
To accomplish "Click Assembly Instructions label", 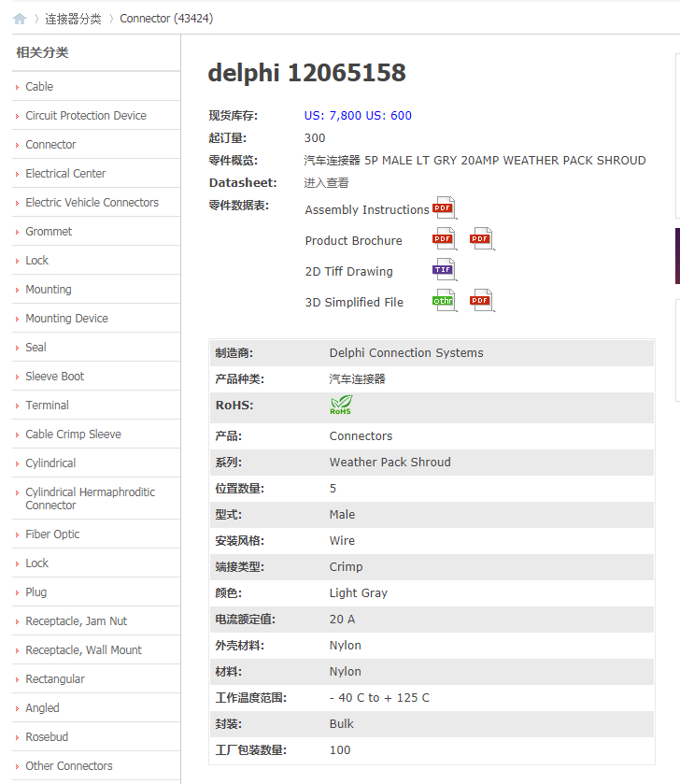I will [x=367, y=210].
